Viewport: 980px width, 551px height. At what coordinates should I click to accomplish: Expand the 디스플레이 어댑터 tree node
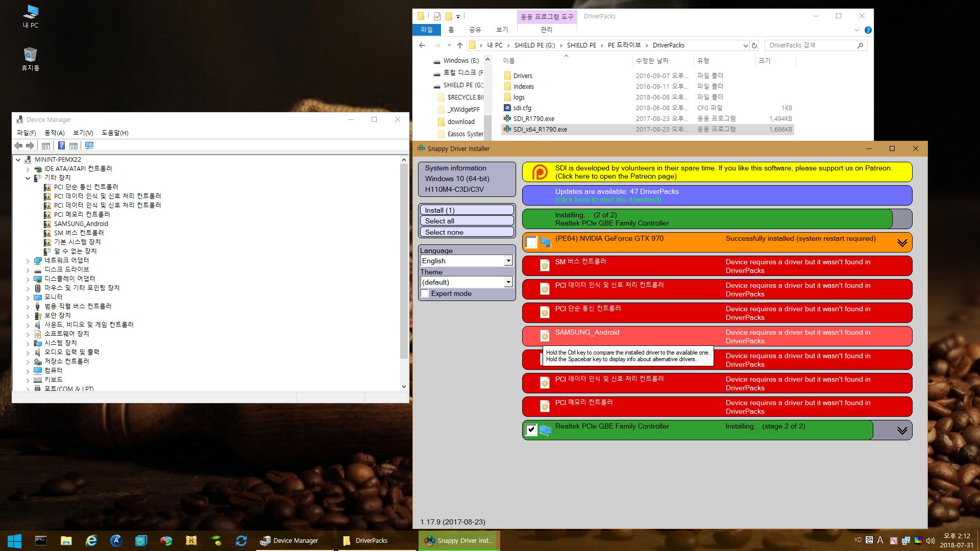28,279
